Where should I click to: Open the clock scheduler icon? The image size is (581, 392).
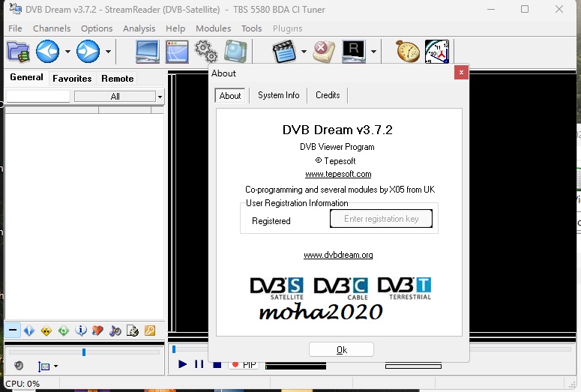coord(437,52)
